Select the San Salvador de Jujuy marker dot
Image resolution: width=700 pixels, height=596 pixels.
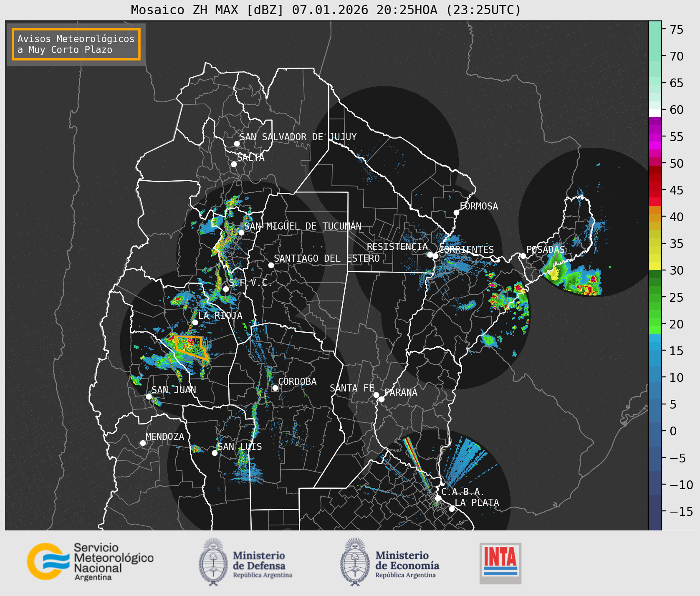pos(237,144)
